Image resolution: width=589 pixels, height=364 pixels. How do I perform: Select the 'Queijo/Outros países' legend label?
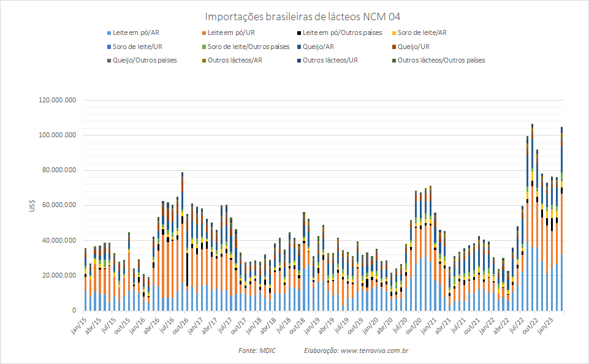(145, 61)
